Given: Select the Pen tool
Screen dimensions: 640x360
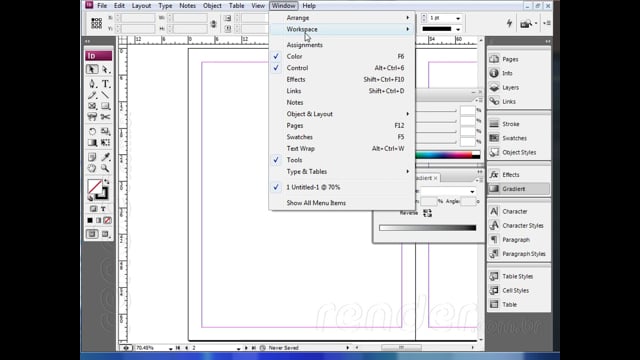Looking at the screenshot, I should tap(92, 84).
